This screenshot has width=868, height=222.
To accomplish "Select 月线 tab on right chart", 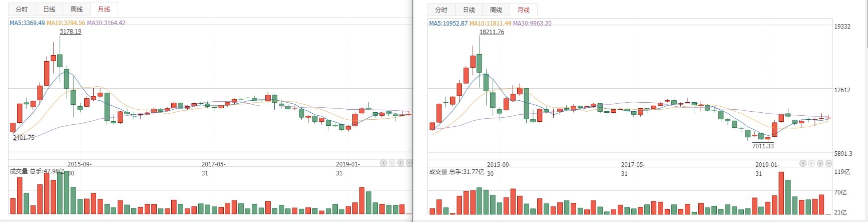I will (524, 10).
